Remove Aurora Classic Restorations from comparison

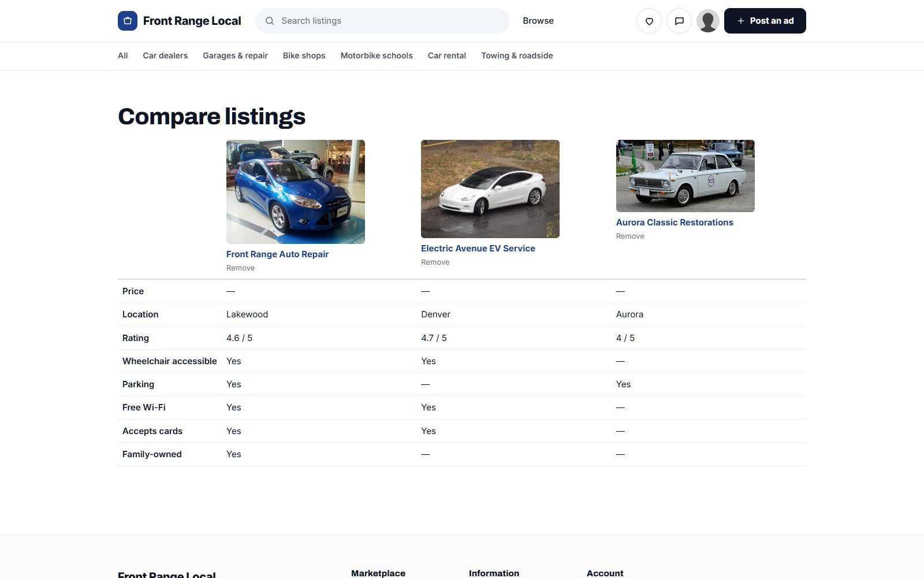pyautogui.click(x=630, y=236)
